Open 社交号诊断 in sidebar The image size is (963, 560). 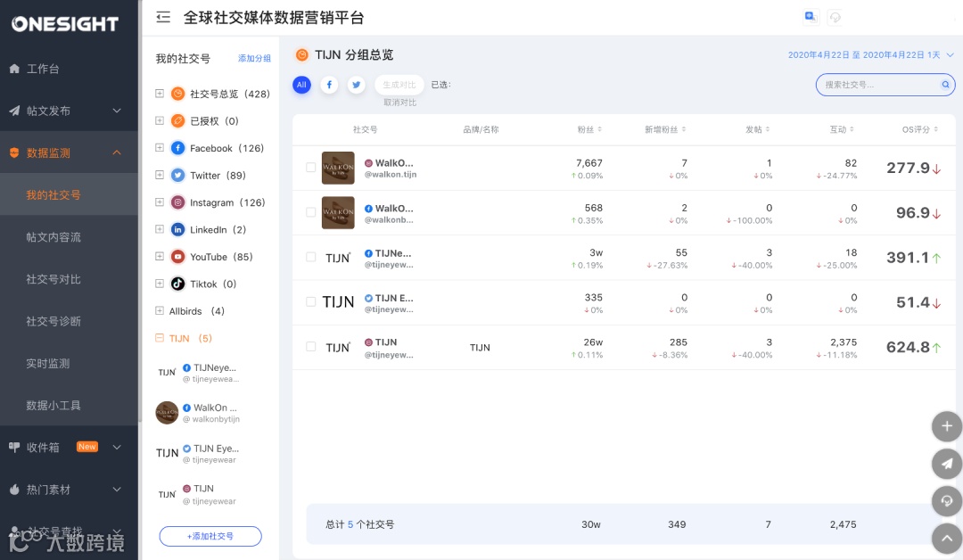coord(69,321)
